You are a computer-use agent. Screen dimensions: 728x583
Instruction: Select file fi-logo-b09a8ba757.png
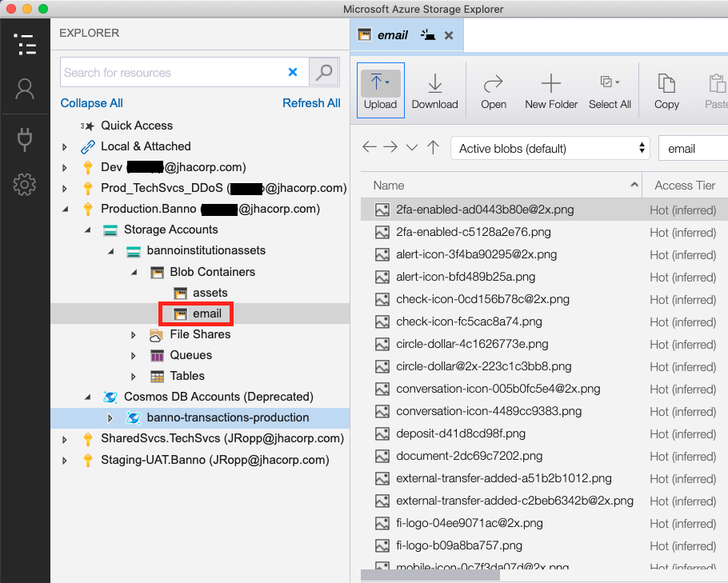click(x=458, y=545)
